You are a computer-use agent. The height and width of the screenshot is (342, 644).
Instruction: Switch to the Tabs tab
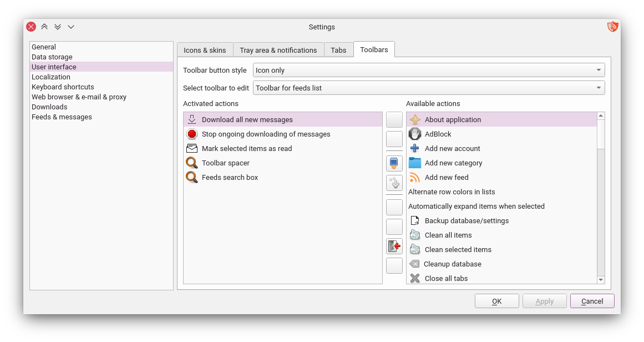pos(338,50)
